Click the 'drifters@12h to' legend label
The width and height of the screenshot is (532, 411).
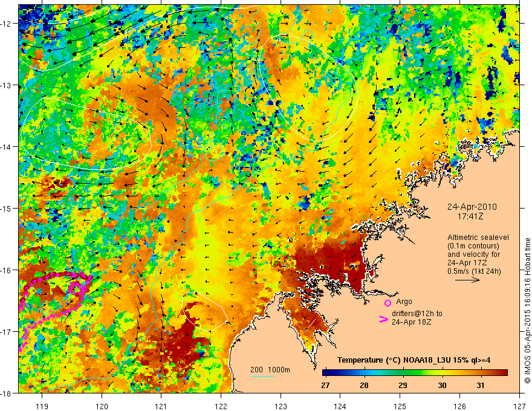[x=417, y=314]
